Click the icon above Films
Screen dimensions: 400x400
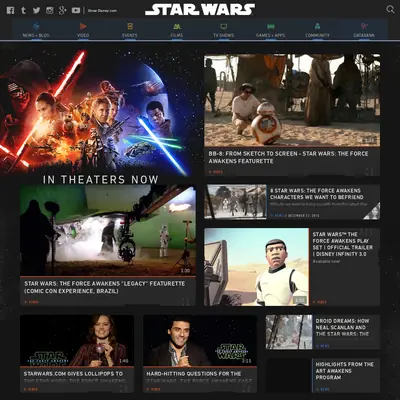click(x=177, y=26)
